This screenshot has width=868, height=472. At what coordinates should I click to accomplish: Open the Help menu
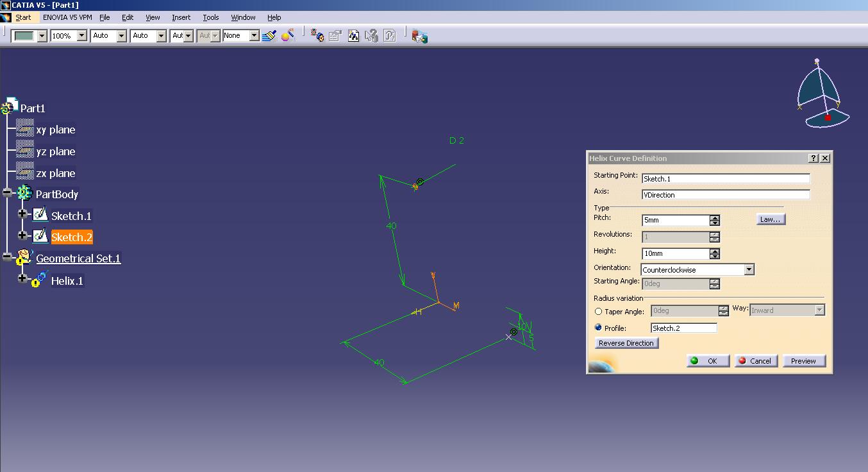coord(274,17)
